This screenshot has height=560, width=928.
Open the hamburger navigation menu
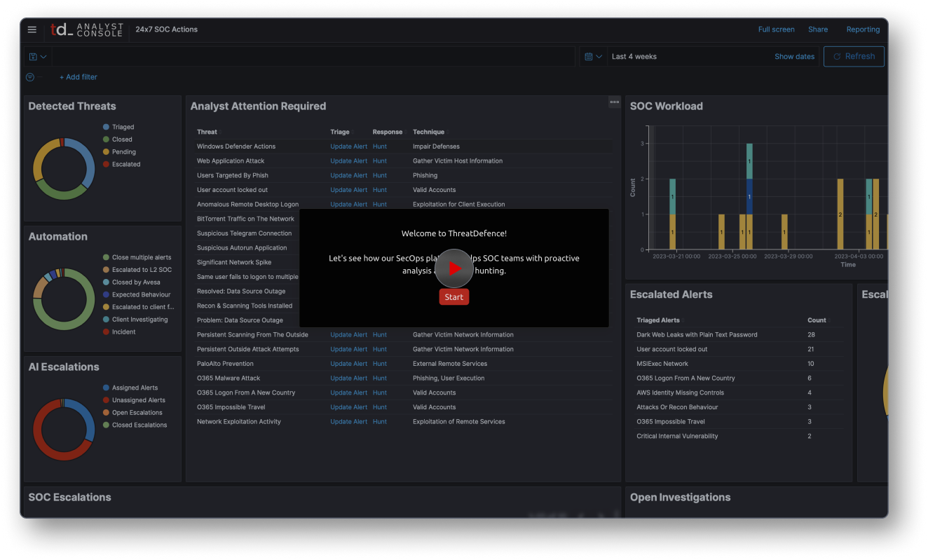point(32,29)
